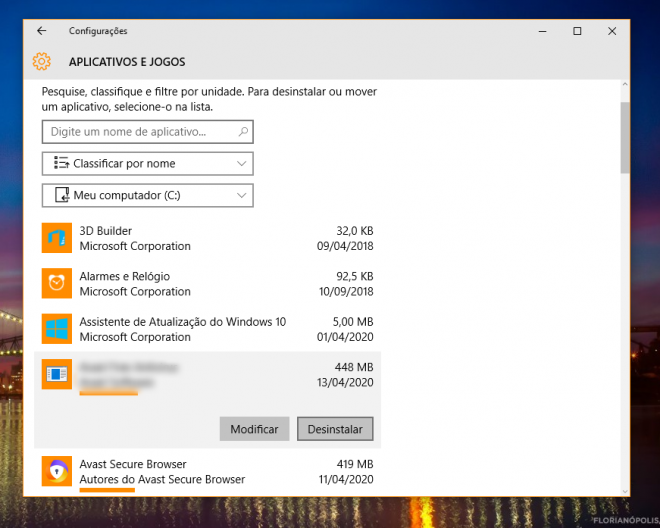The width and height of the screenshot is (660, 528).
Task: Click the 11/04/2020 install date
Action: (346, 479)
